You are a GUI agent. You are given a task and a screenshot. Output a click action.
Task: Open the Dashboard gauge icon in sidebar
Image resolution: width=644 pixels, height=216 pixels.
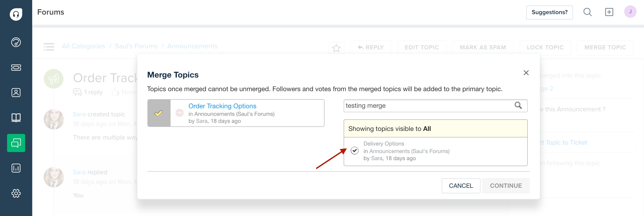point(16,42)
